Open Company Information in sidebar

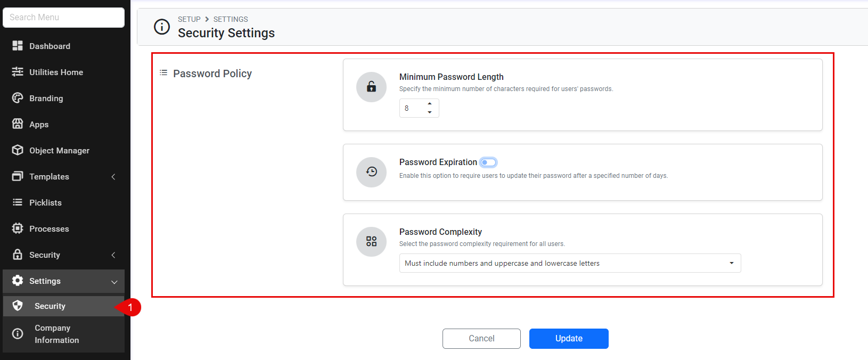(x=56, y=334)
